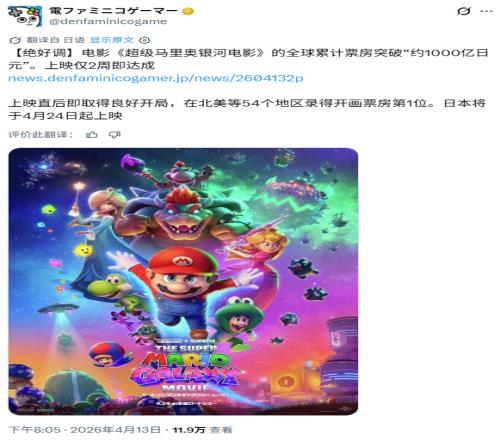
Task: Rate the translation with thumbs down
Action: (115, 135)
